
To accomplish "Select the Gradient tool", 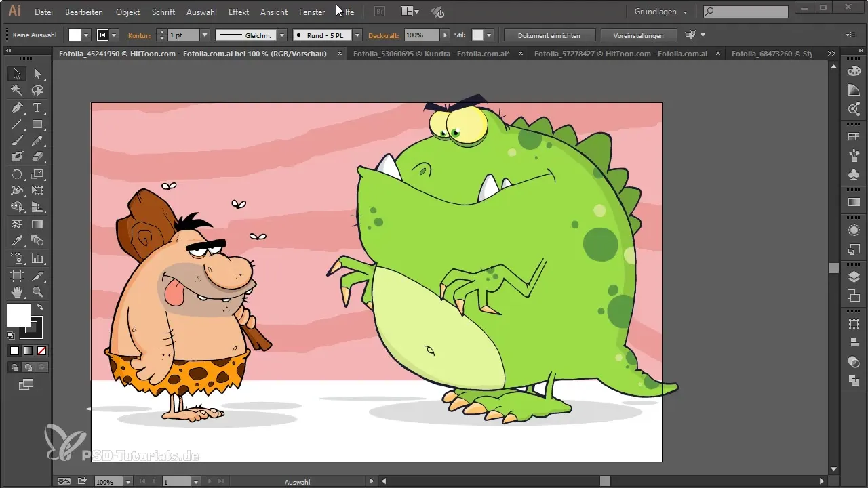I will coord(37,224).
